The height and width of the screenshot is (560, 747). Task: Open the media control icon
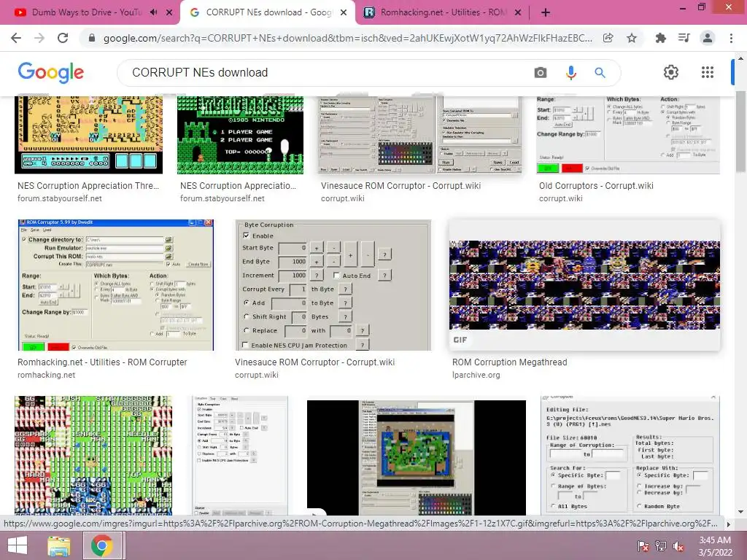[684, 38]
